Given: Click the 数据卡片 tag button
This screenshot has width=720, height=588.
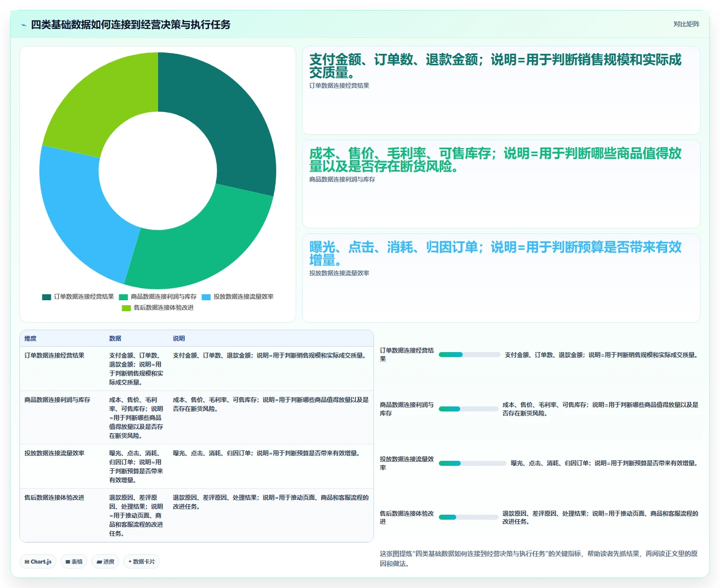Looking at the screenshot, I should (142, 562).
